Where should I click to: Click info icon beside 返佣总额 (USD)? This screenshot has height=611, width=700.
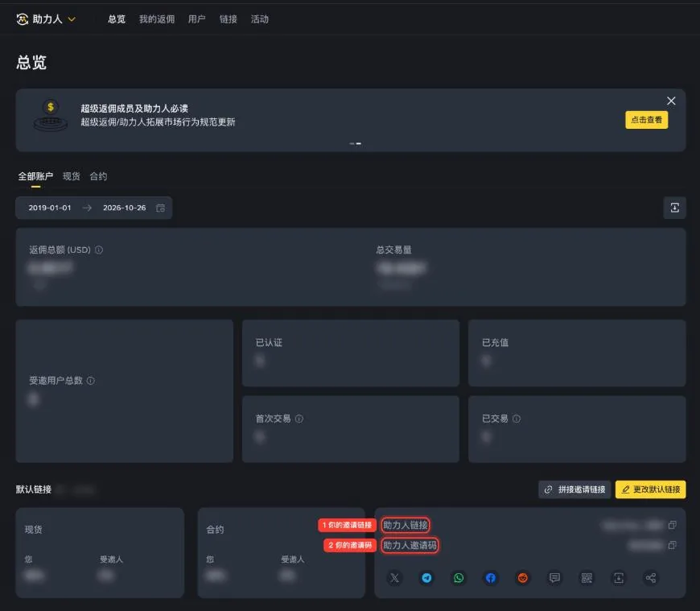tap(99, 250)
